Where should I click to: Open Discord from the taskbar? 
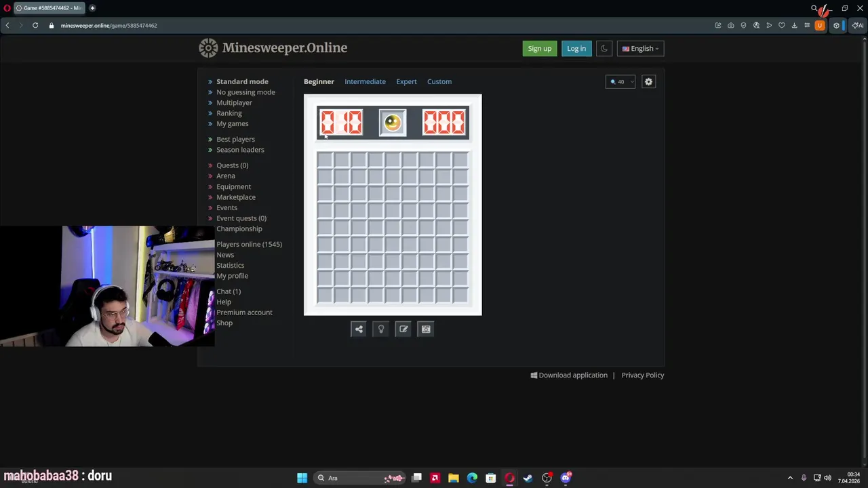click(566, 478)
